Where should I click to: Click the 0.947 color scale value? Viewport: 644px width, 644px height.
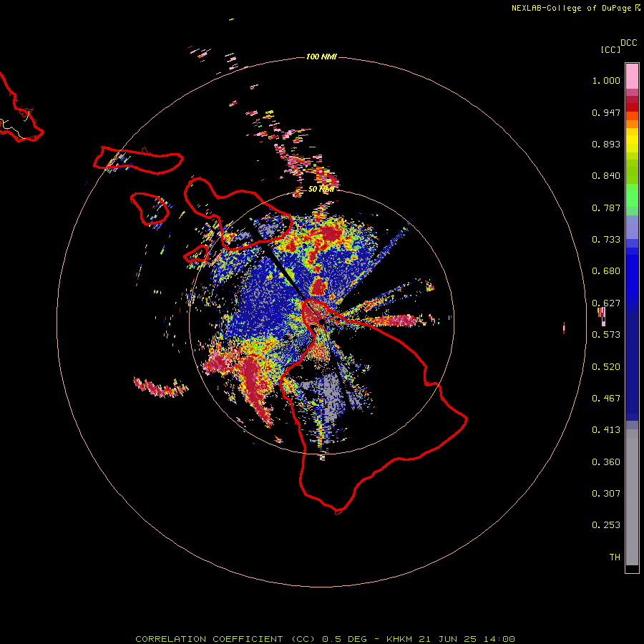(x=606, y=112)
